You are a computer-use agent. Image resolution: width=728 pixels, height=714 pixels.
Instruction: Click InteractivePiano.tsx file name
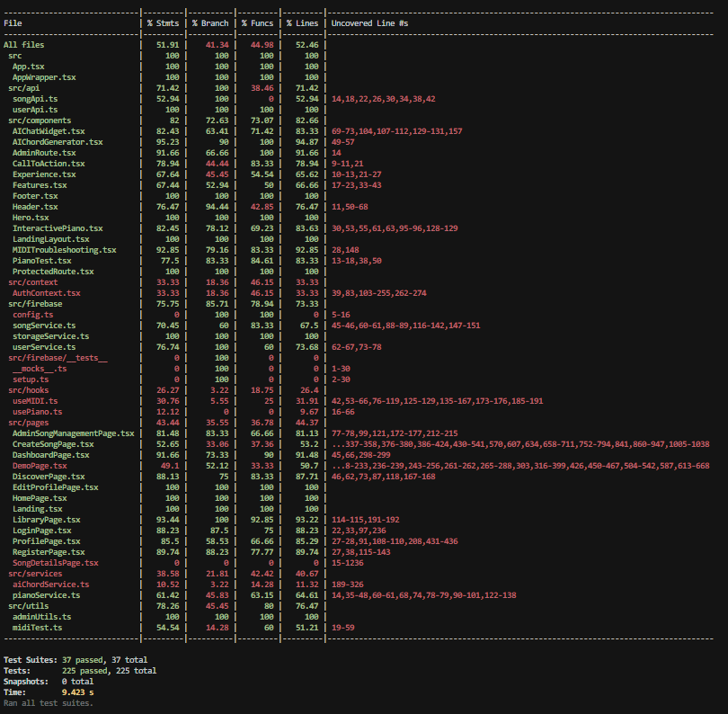coord(58,228)
